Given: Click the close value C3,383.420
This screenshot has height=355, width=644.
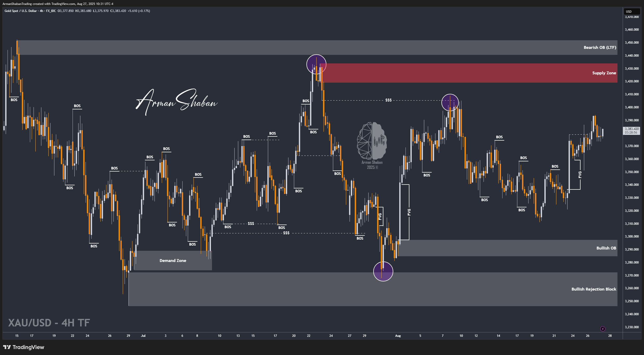Looking at the screenshot, I should coord(118,11).
